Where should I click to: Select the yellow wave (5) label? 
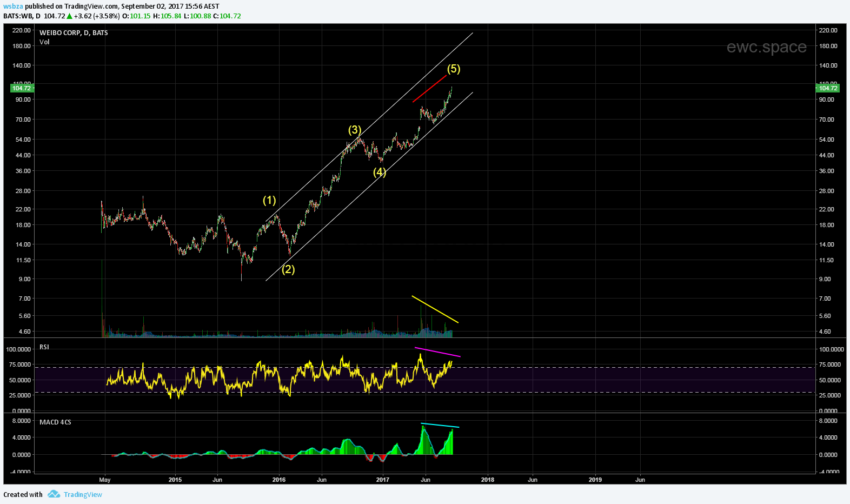click(453, 69)
